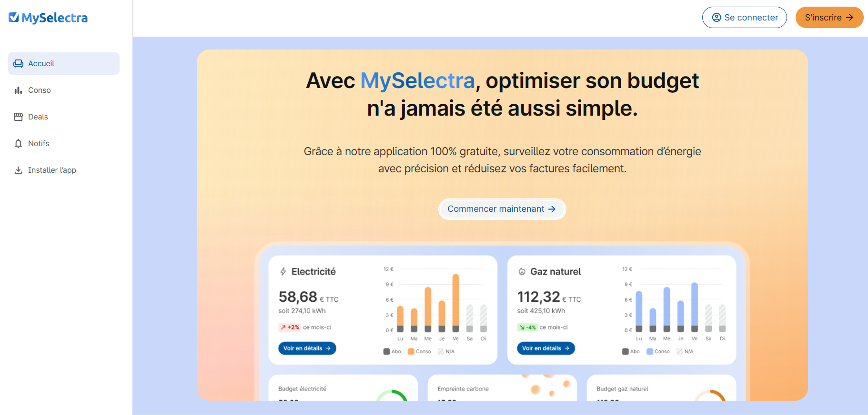Click the avatar icon in Se connecter button
Viewport: 868px width, 415px height.
[x=716, y=17]
